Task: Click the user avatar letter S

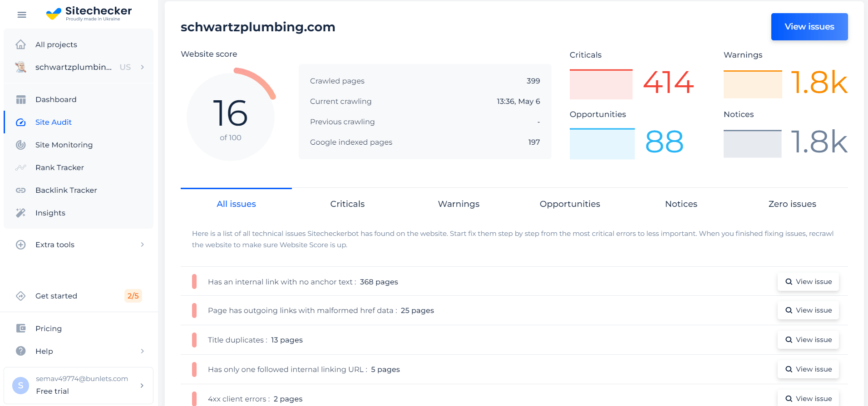Action: [x=20, y=385]
